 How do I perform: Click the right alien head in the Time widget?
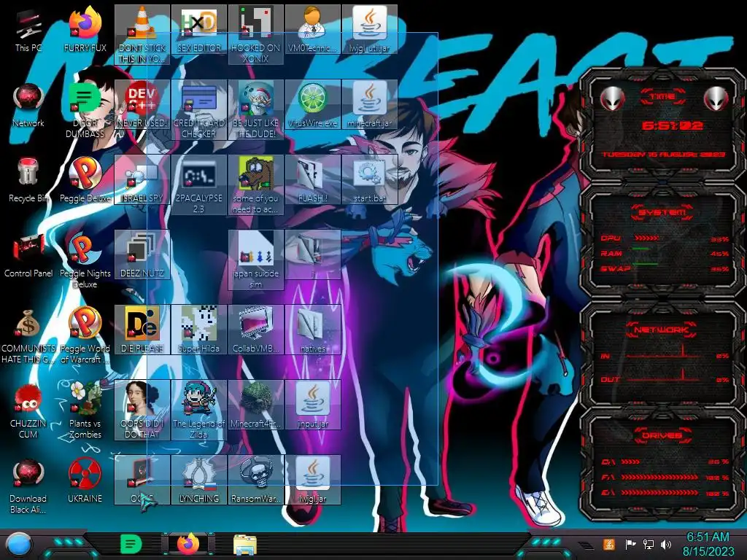[716, 98]
